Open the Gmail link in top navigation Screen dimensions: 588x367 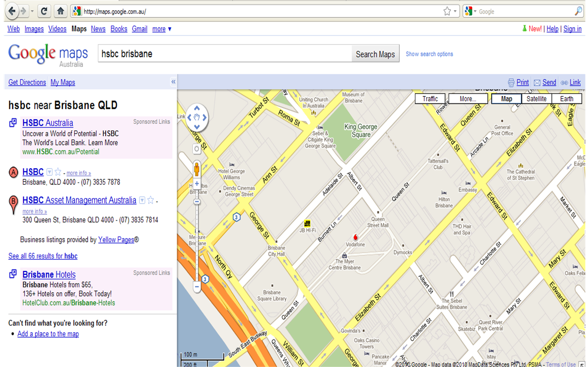point(140,29)
